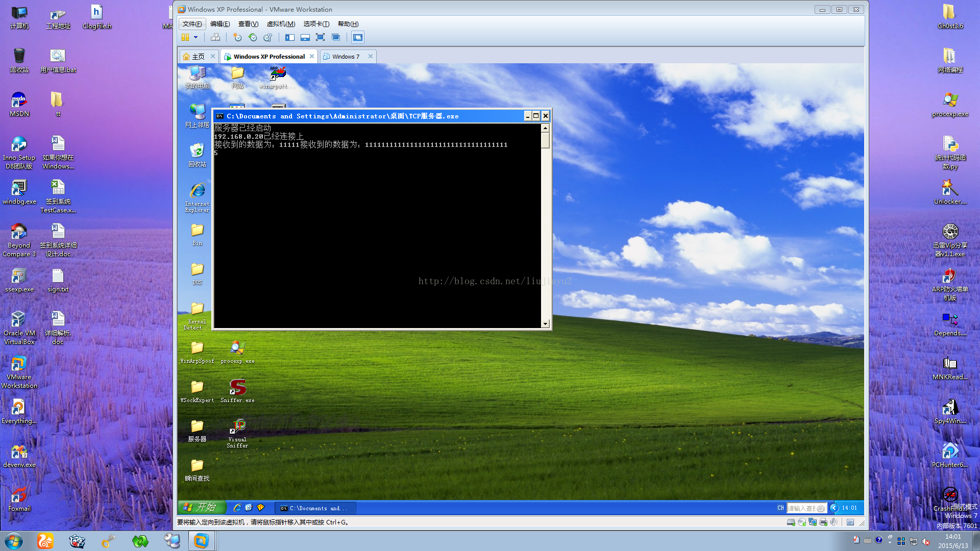Click the Internet Explorer quick launch icon in XP
The height and width of the screenshot is (551, 980).
point(237,508)
